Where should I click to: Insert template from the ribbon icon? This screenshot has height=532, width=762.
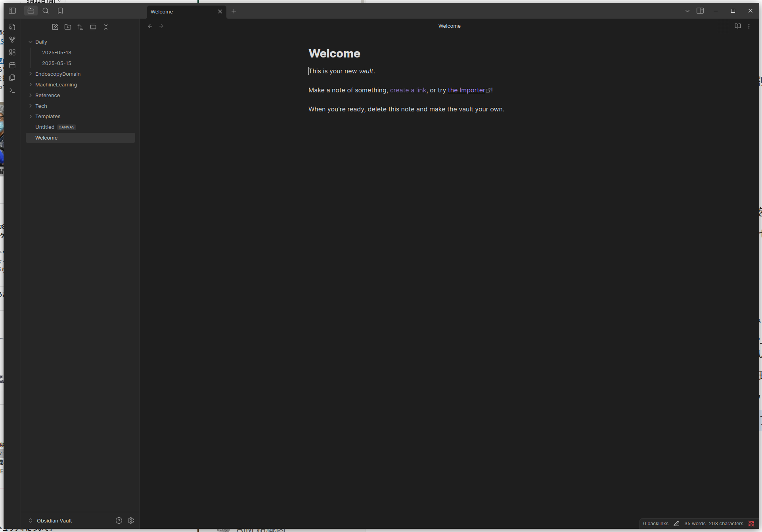pyautogui.click(x=12, y=78)
